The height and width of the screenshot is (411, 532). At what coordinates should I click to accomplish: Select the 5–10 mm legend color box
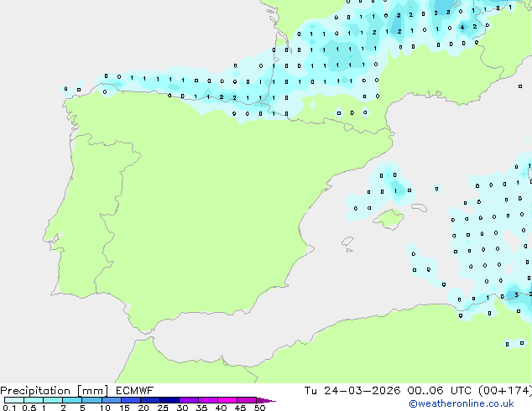point(91,400)
